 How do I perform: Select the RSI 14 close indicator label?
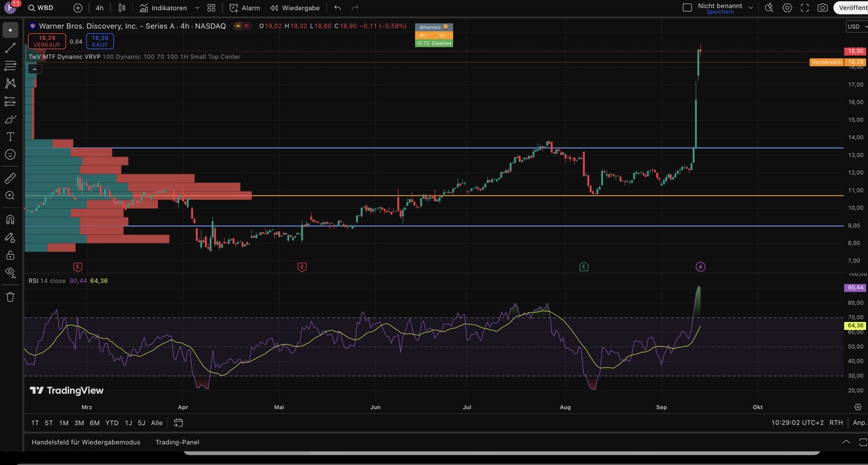tap(47, 281)
